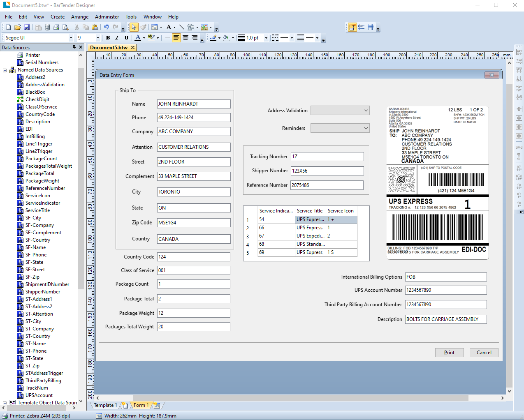This screenshot has width=524, height=420.
Task: Open the Administer menu
Action: point(107,17)
